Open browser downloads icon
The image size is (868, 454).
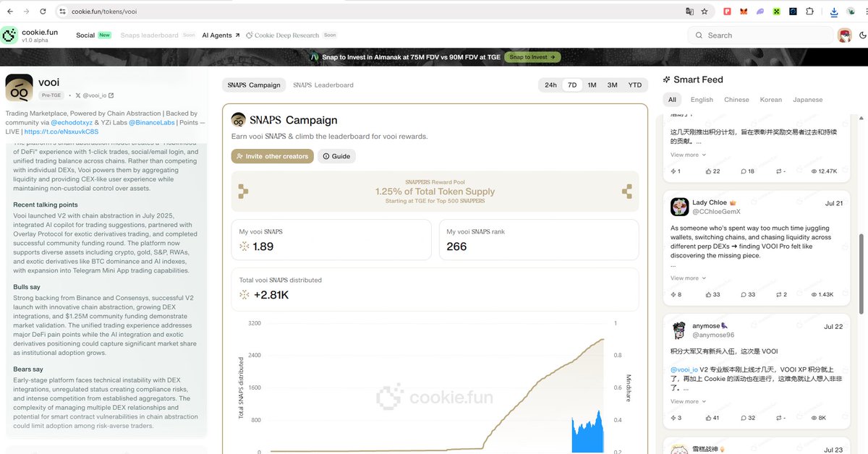(834, 12)
